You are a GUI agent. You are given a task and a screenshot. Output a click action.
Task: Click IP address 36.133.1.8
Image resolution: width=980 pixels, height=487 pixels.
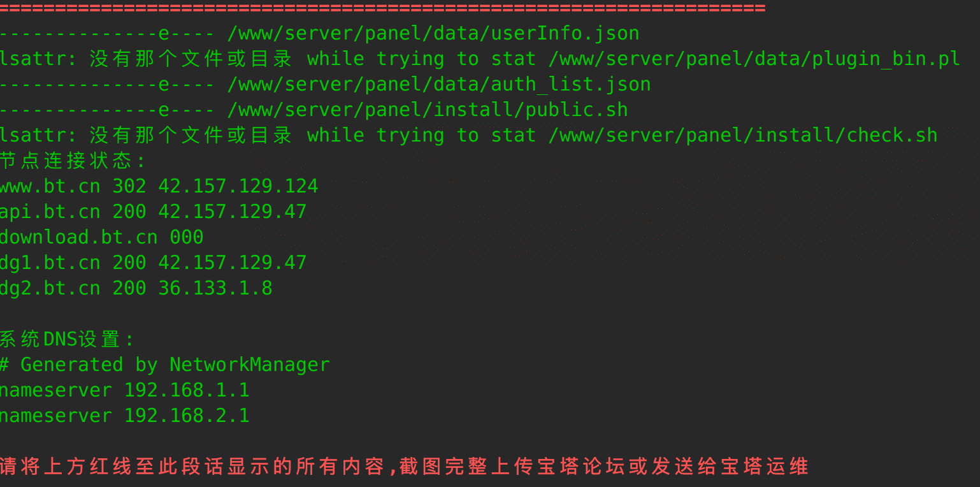point(215,288)
